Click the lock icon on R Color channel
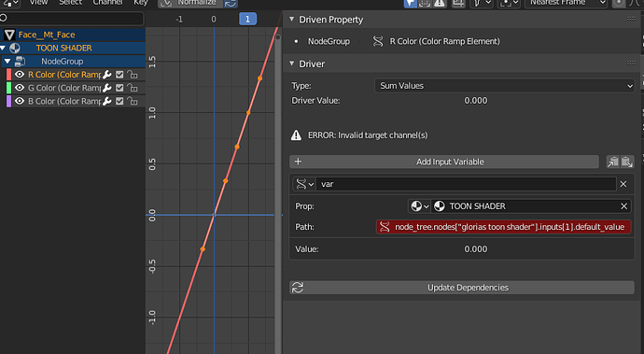Viewport: 644px width, 354px height. [133, 75]
